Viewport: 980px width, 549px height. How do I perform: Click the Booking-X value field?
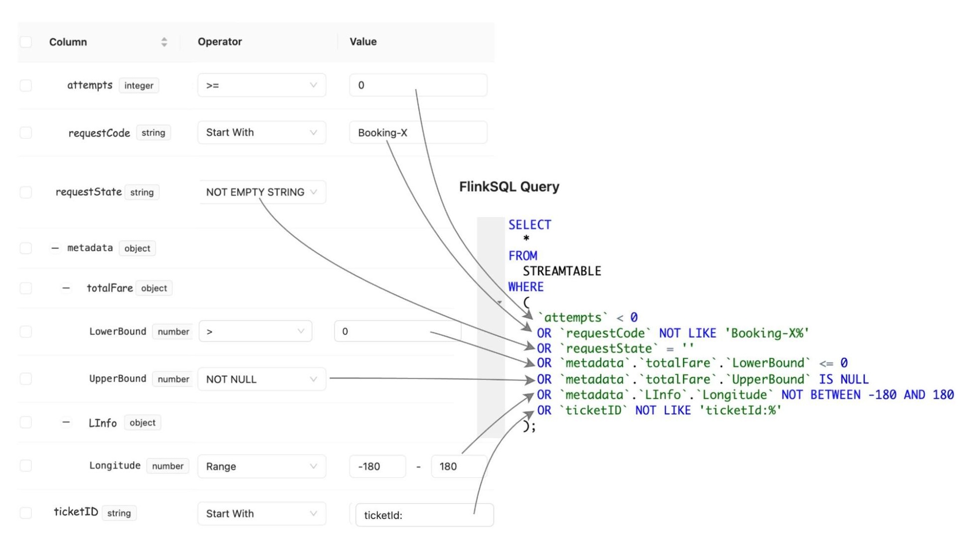(417, 133)
